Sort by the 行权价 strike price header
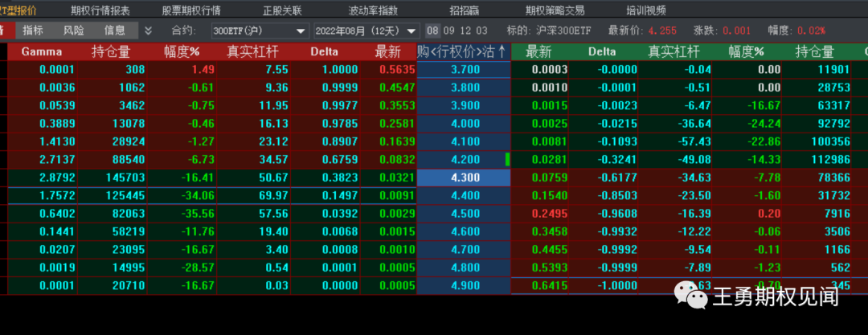The height and width of the screenshot is (335, 868). [463, 52]
